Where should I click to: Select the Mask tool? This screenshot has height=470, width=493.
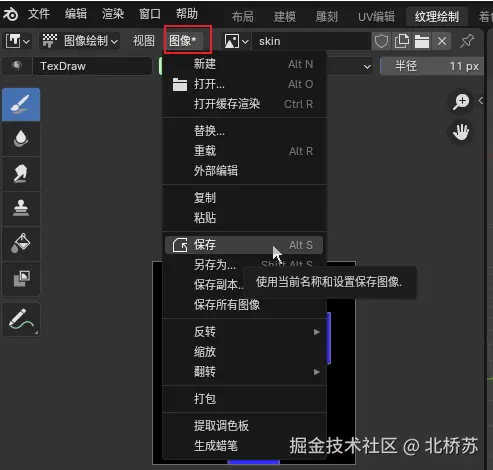pyautogui.click(x=21, y=279)
